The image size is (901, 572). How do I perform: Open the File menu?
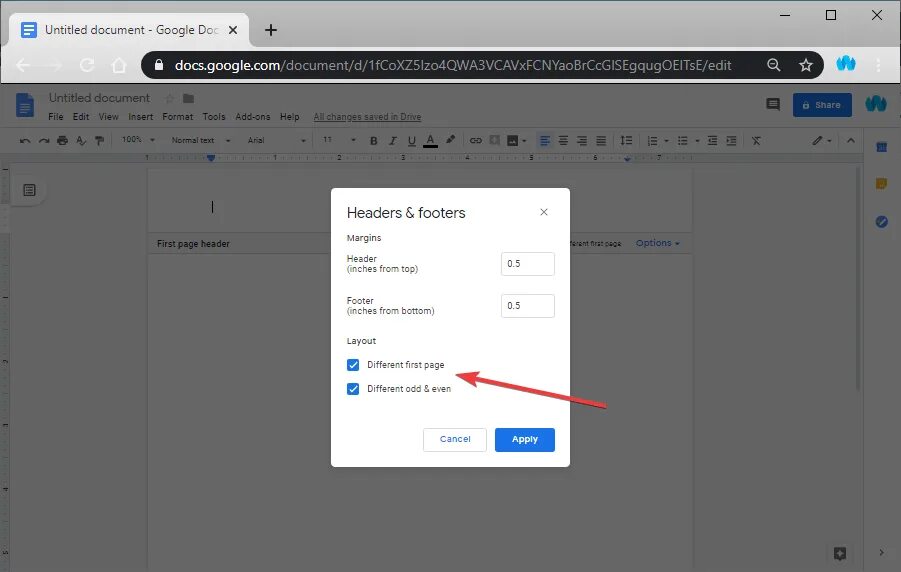click(56, 117)
